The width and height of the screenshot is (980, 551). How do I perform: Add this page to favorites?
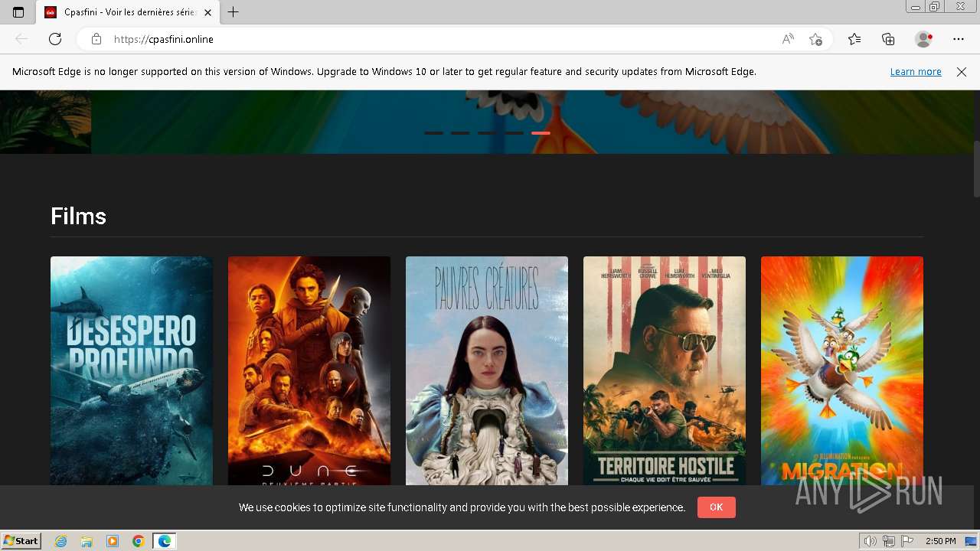tap(815, 39)
